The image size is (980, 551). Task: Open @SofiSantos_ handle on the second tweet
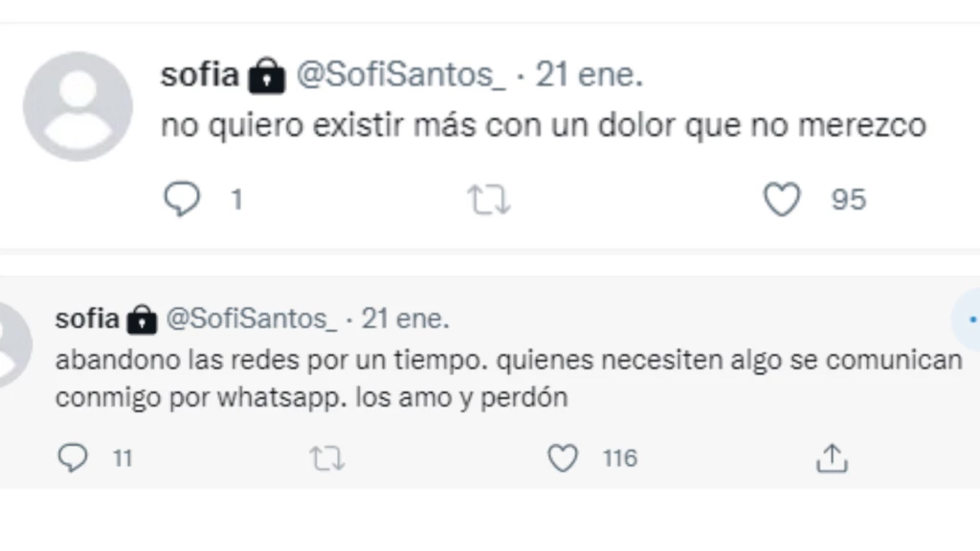point(252,320)
